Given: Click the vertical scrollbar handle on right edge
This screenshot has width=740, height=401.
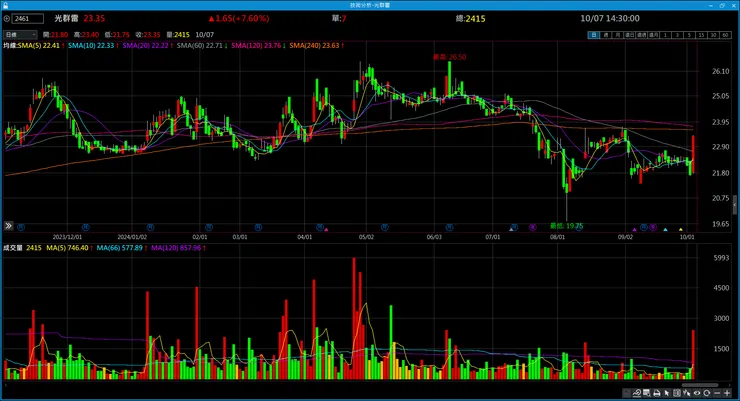Looking at the screenshot, I should (734, 206).
